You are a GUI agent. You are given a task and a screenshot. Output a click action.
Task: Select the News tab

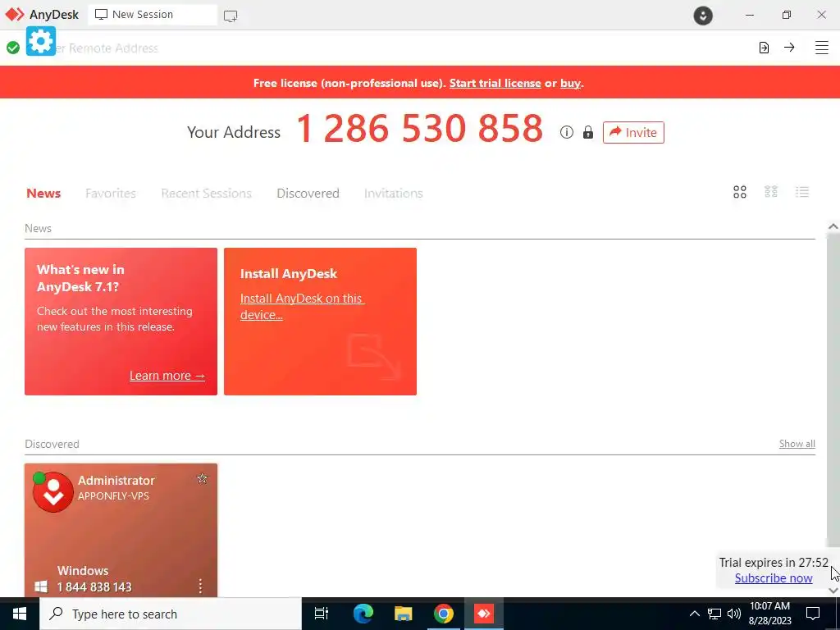43,193
